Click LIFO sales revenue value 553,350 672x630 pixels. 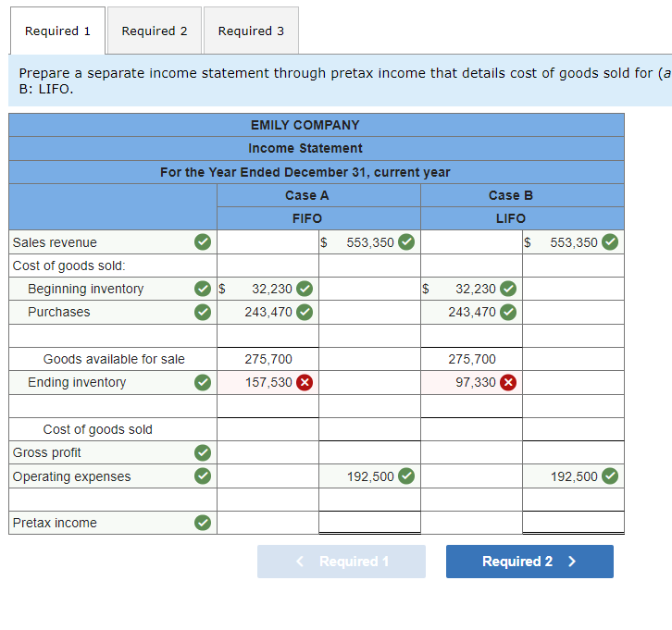click(574, 242)
